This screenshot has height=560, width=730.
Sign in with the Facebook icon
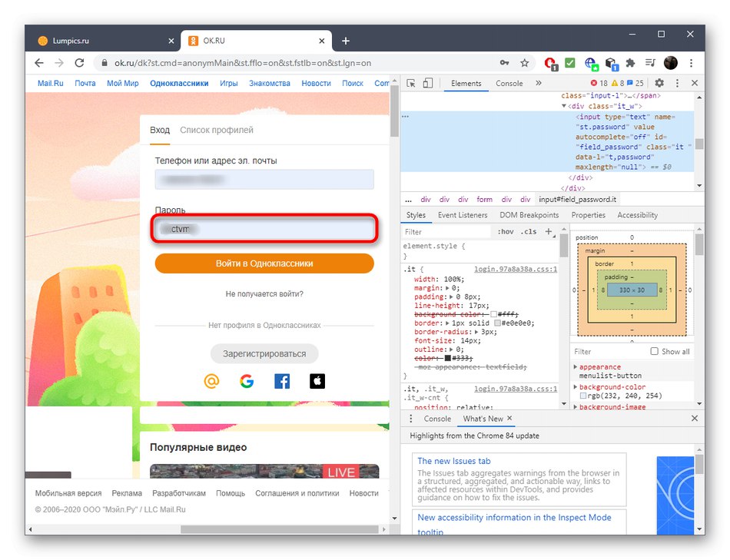pyautogui.click(x=282, y=381)
